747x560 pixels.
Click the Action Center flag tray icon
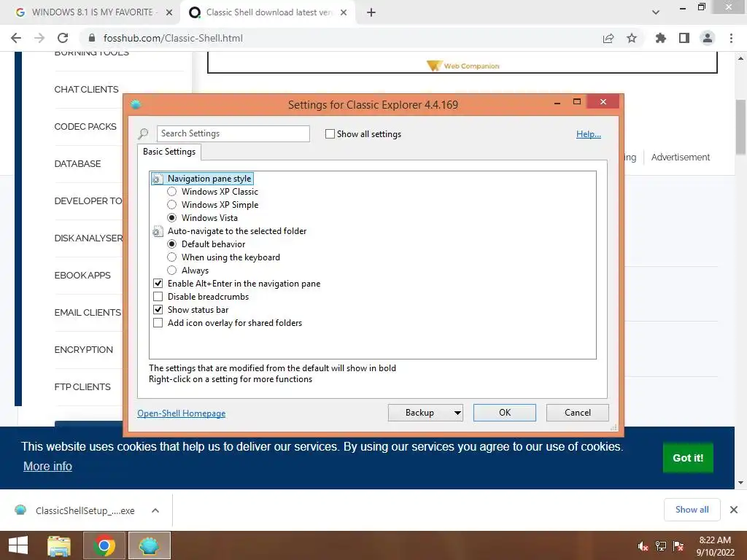[x=678, y=546]
